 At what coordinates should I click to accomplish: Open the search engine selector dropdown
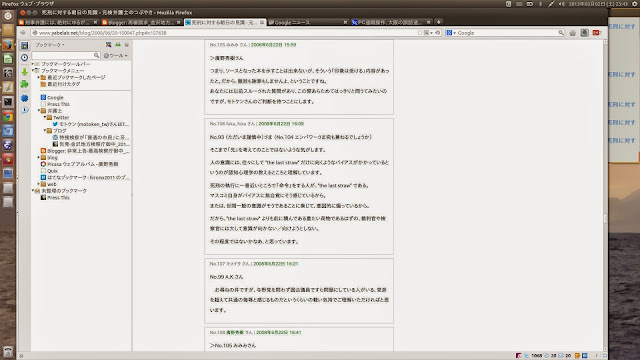451,33
